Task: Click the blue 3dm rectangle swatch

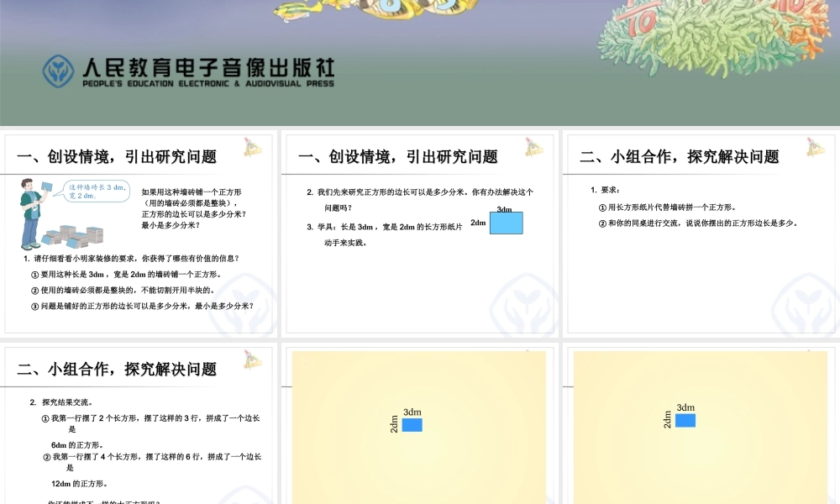Action: pyautogui.click(x=507, y=223)
